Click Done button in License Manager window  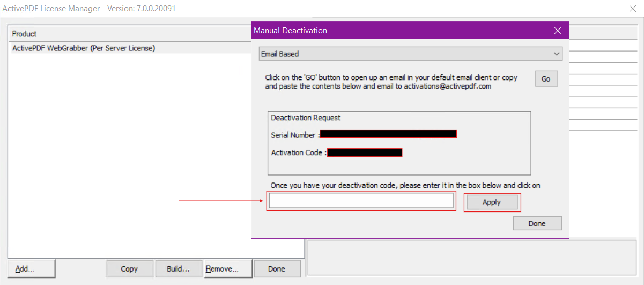pos(277,268)
